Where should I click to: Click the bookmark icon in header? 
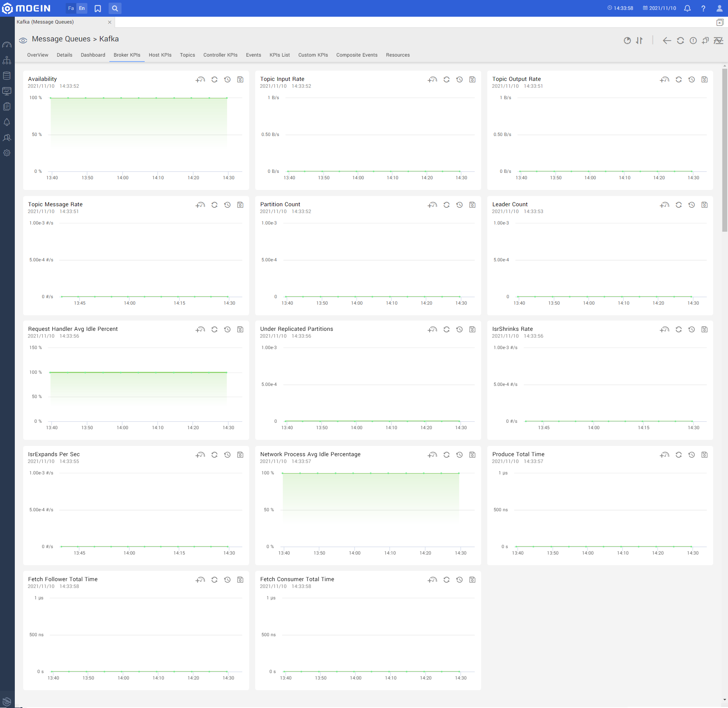98,8
